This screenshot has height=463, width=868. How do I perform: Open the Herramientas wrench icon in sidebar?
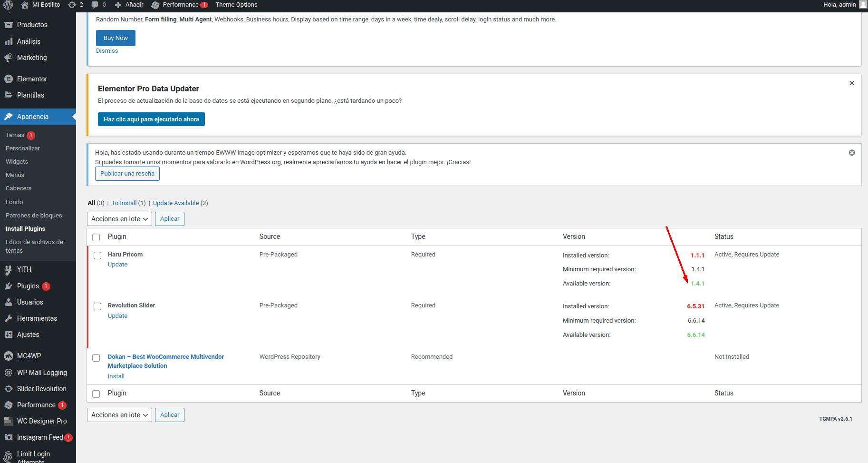point(9,318)
